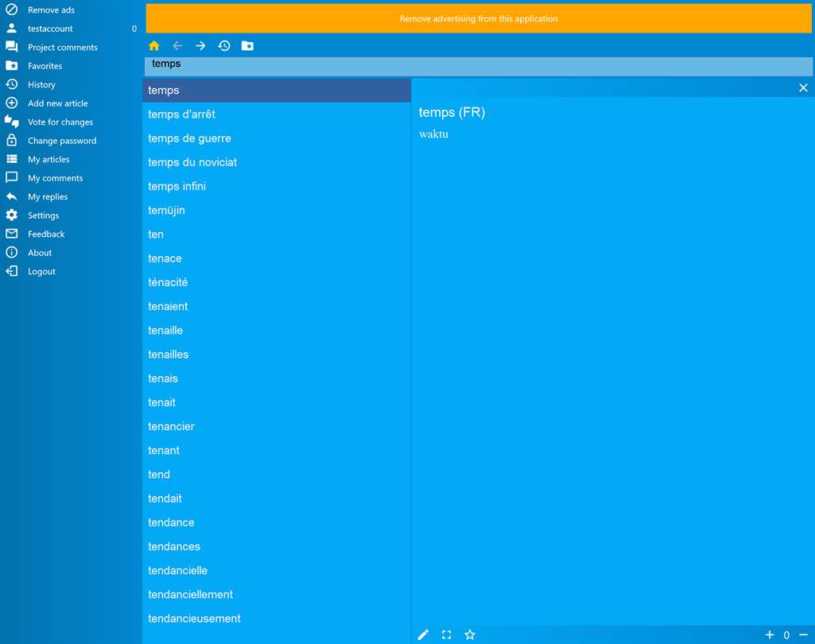This screenshot has width=815, height=644.
Task: Click the Logout icon
Action: pos(11,271)
